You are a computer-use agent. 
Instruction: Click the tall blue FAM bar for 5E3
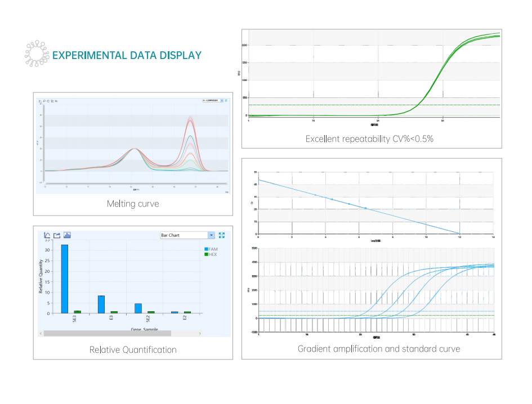pos(65,279)
